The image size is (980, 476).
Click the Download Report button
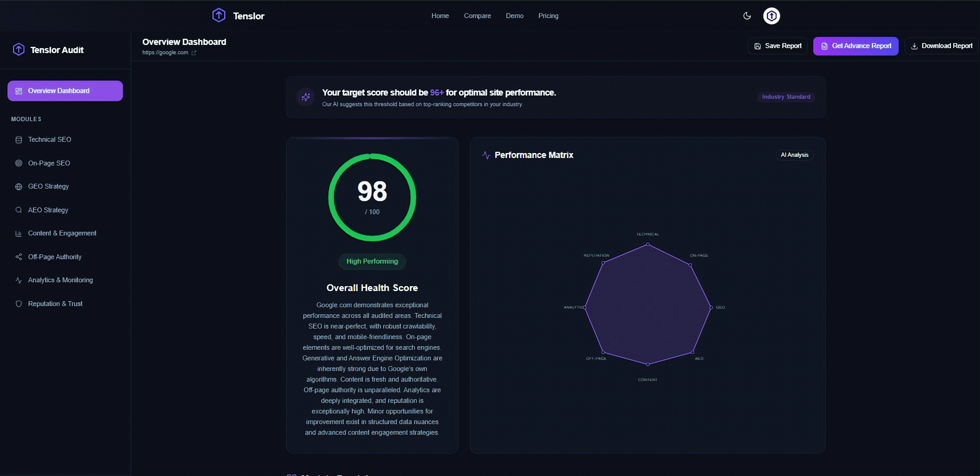coord(941,46)
